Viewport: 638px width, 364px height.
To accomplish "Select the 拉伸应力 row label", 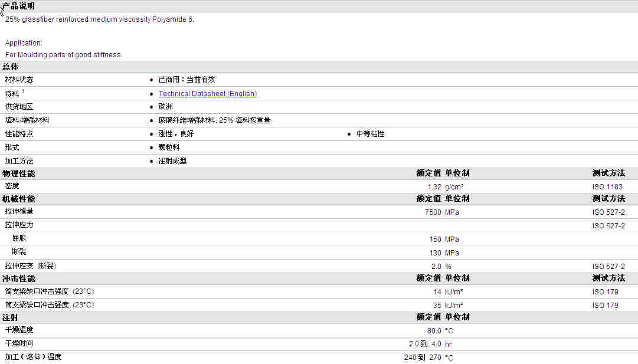I will (x=19, y=225).
